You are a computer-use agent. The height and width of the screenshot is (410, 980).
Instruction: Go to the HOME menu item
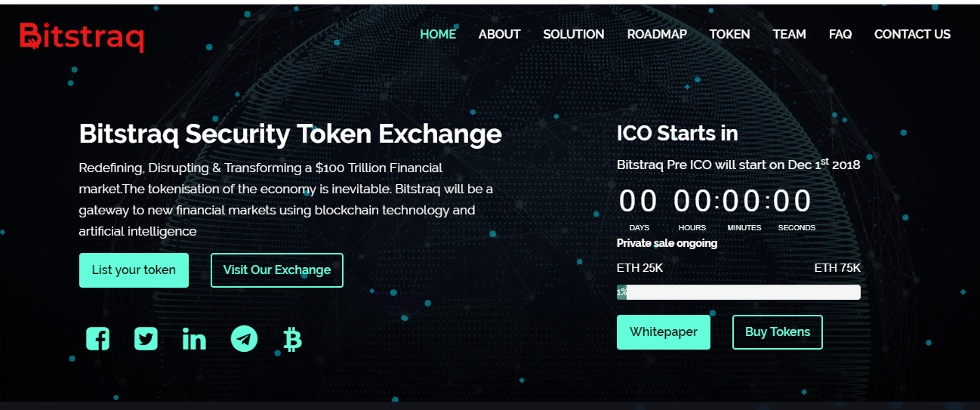(438, 34)
